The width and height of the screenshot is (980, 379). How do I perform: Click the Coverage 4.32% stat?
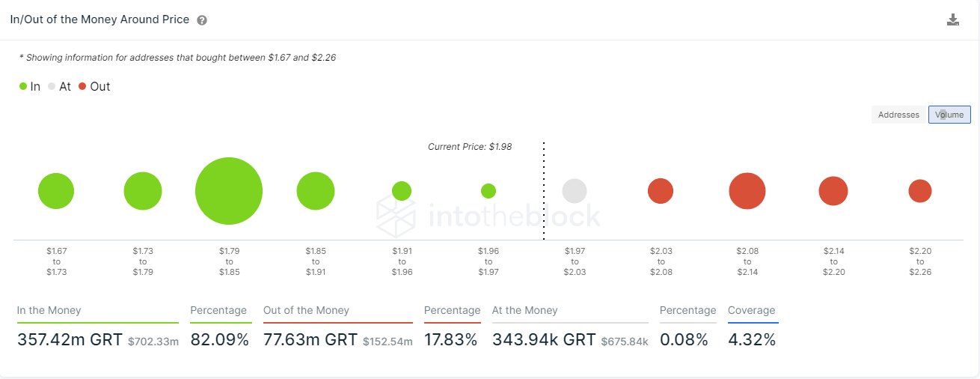(752, 339)
